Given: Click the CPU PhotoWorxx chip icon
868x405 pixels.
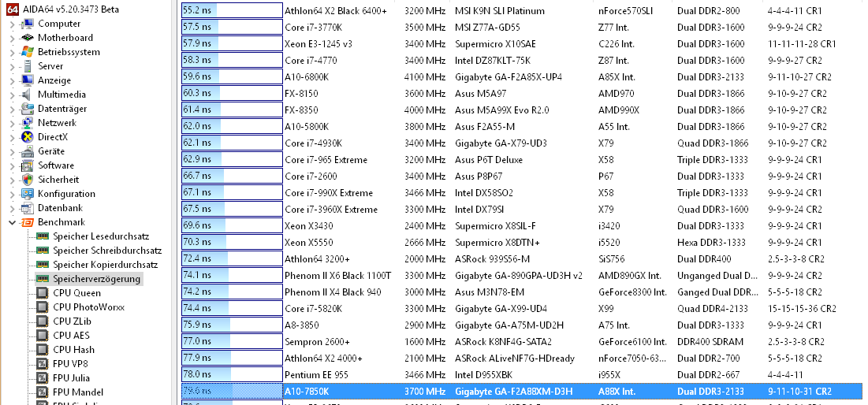Looking at the screenshot, I should pyautogui.click(x=43, y=307).
